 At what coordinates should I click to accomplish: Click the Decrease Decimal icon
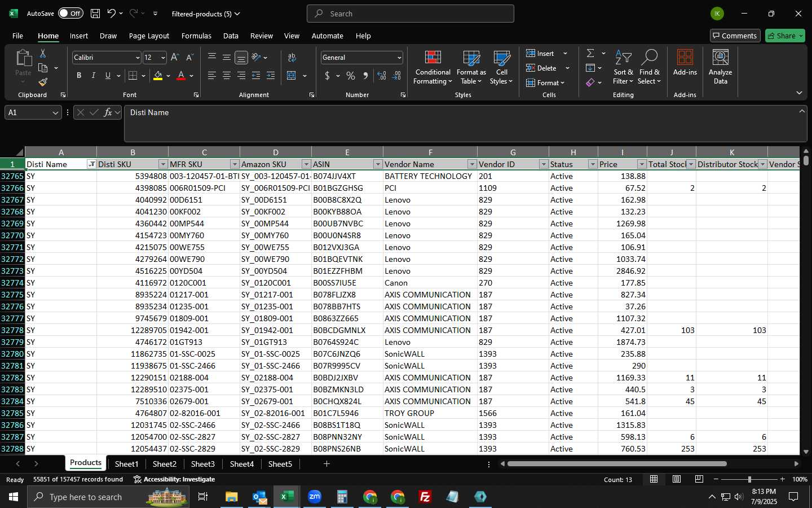(x=396, y=76)
